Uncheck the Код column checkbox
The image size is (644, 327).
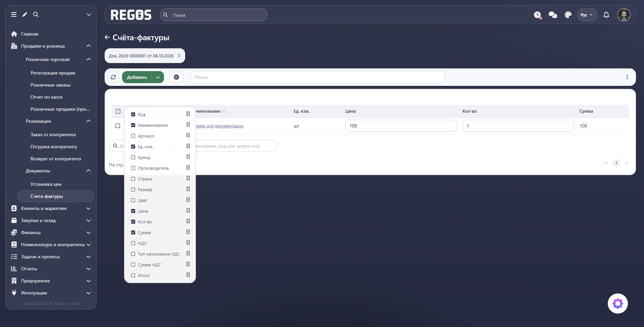tap(133, 114)
